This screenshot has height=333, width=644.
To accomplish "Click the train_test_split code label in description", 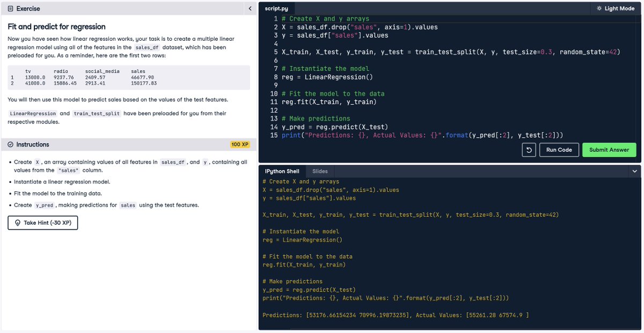I will (x=97, y=114).
